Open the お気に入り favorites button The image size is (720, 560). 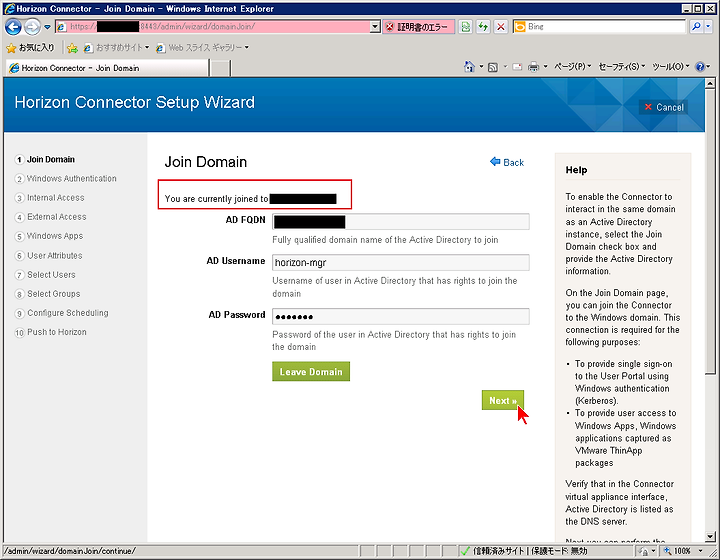click(x=30, y=47)
